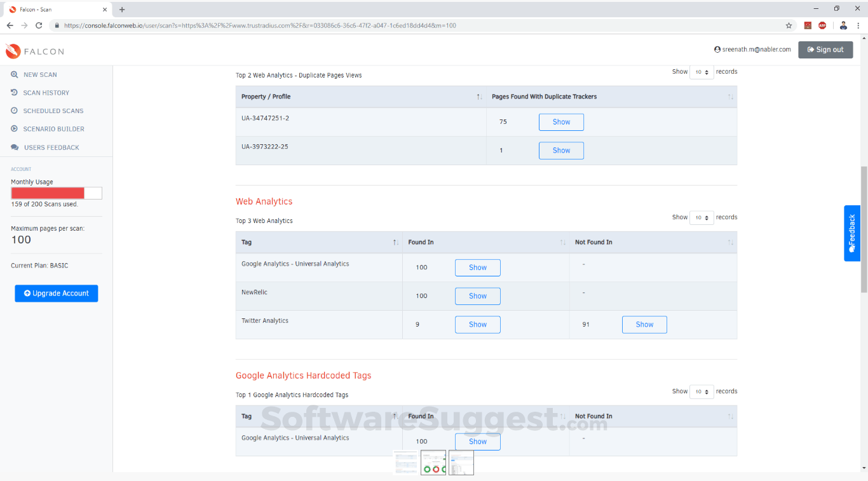Image resolution: width=868 pixels, height=481 pixels.
Task: Open Scan History via its history icon
Action: pos(14,93)
